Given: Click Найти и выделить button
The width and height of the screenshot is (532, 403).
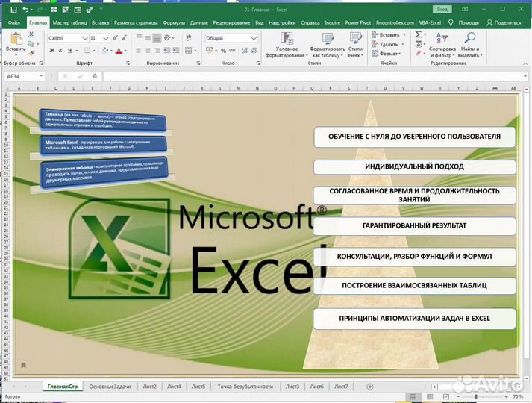Looking at the screenshot, I should point(470,46).
